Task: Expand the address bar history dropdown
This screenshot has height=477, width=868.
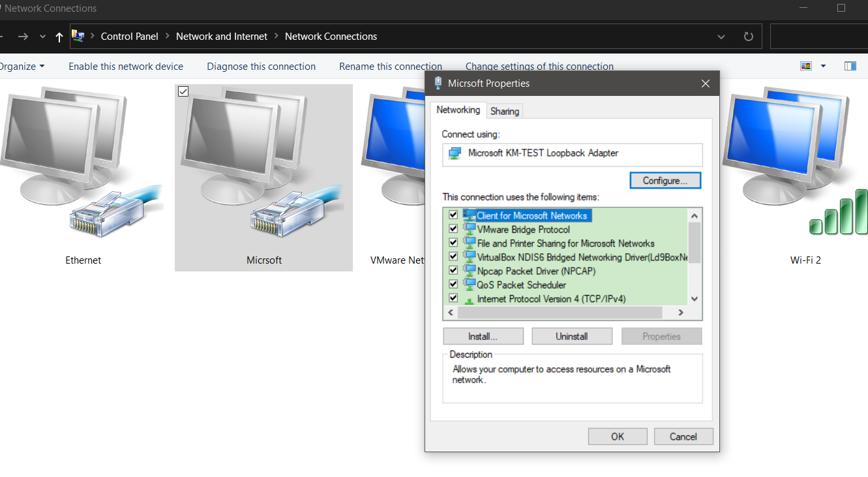Action: pos(721,37)
